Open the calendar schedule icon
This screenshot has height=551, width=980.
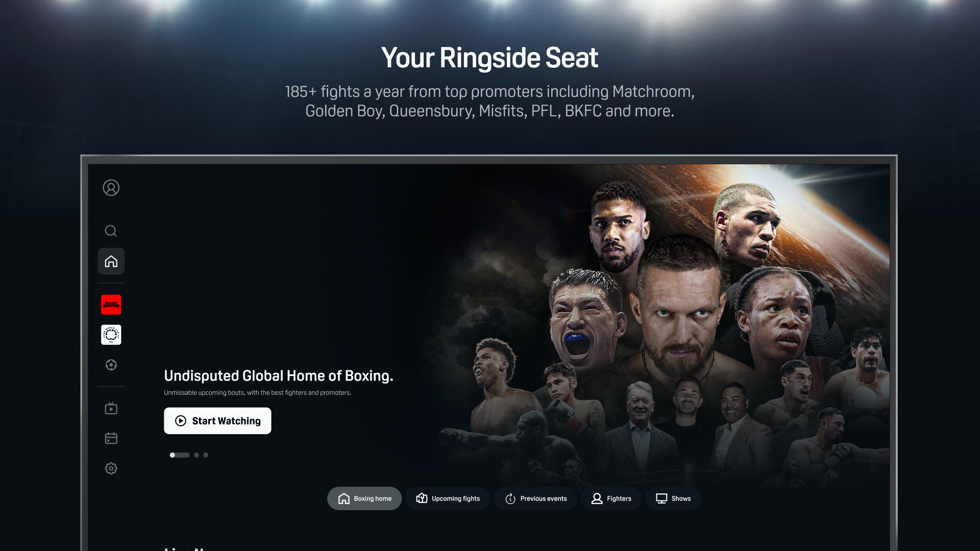click(x=111, y=438)
